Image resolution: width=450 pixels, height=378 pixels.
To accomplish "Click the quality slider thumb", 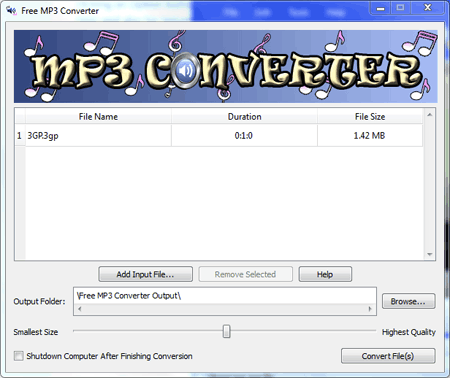I will [226, 331].
